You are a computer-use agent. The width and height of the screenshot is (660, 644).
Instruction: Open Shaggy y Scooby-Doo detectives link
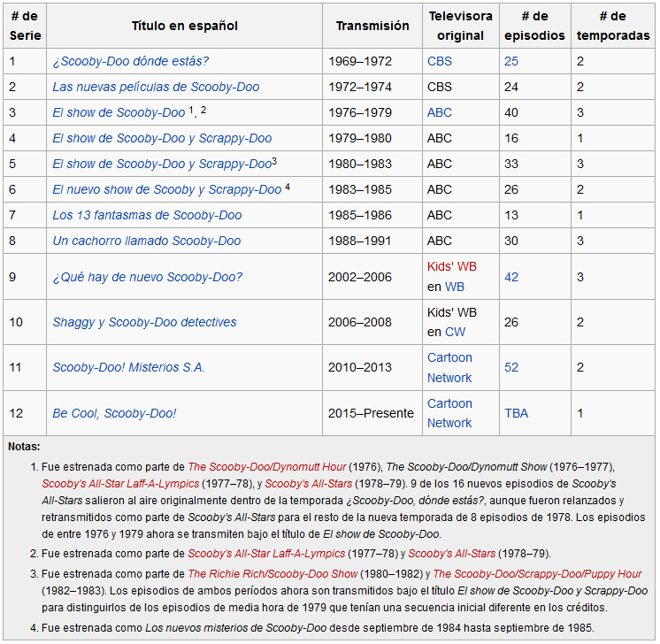click(x=144, y=322)
